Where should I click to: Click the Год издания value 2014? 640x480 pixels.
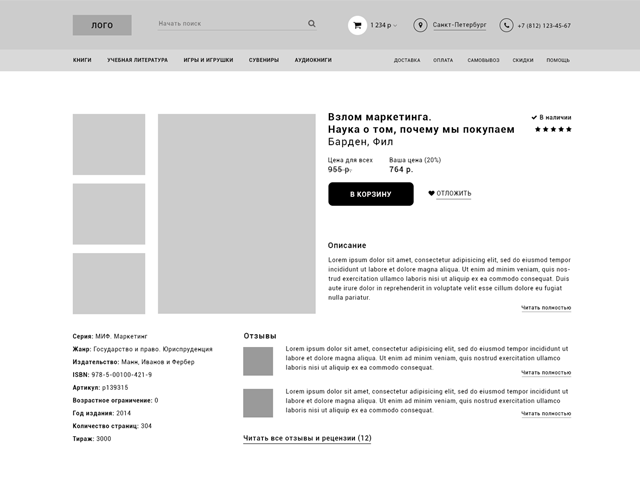click(x=123, y=413)
